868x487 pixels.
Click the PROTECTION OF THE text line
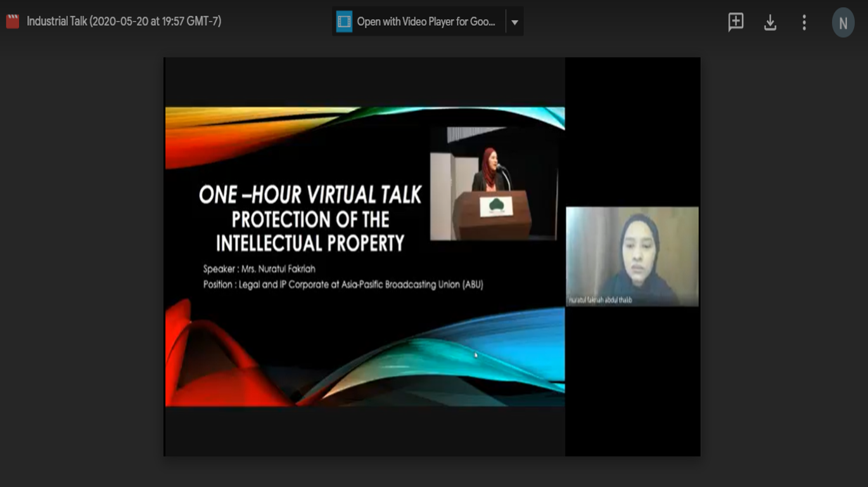click(x=310, y=219)
